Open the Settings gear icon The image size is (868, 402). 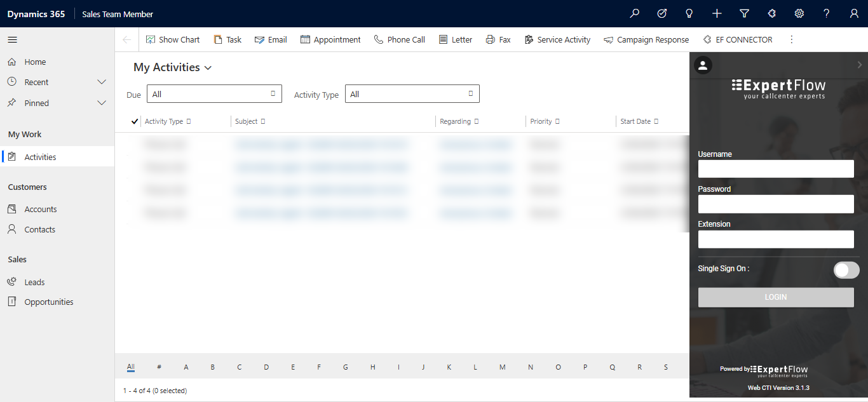tap(799, 13)
